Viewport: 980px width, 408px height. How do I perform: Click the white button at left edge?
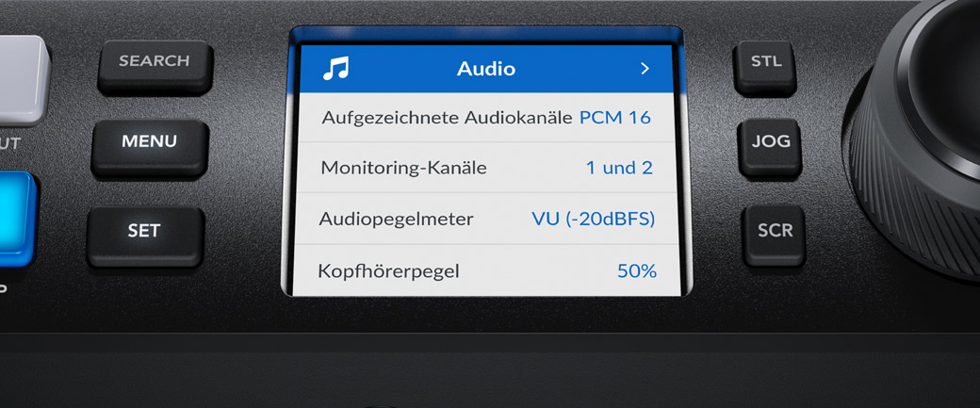pyautogui.click(x=22, y=80)
